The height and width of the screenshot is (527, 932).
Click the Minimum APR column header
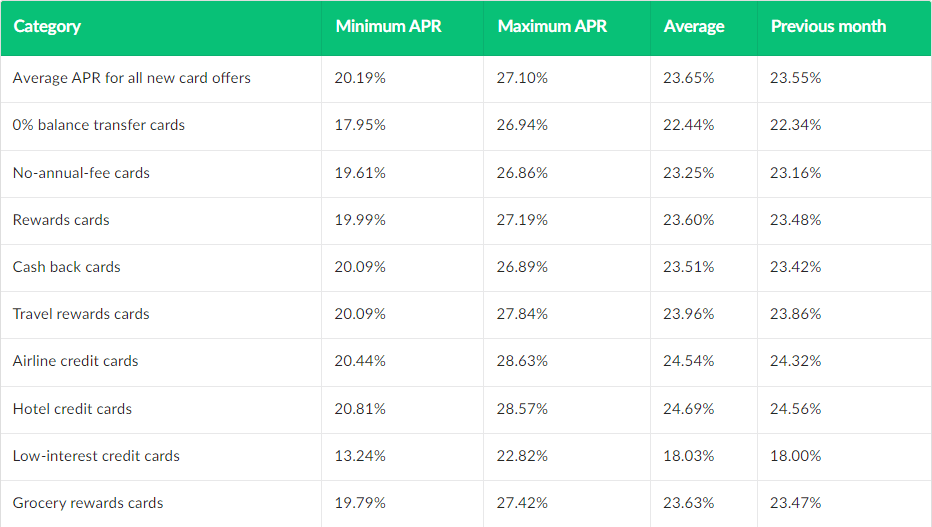pyautogui.click(x=388, y=26)
